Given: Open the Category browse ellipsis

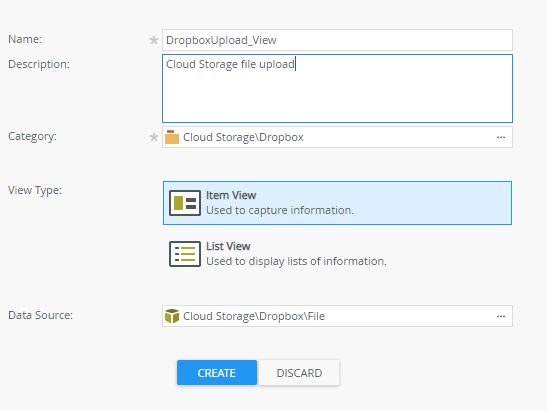Looking at the screenshot, I should (501, 137).
